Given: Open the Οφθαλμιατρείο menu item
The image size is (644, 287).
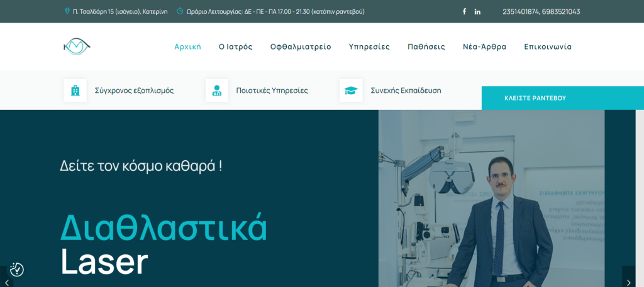Looking at the screenshot, I should pos(301,46).
